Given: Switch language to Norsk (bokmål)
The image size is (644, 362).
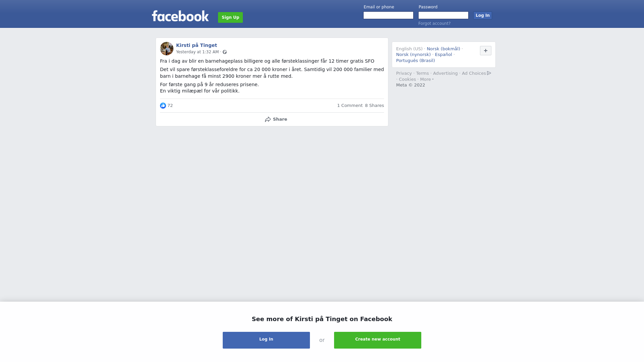Looking at the screenshot, I should (443, 49).
